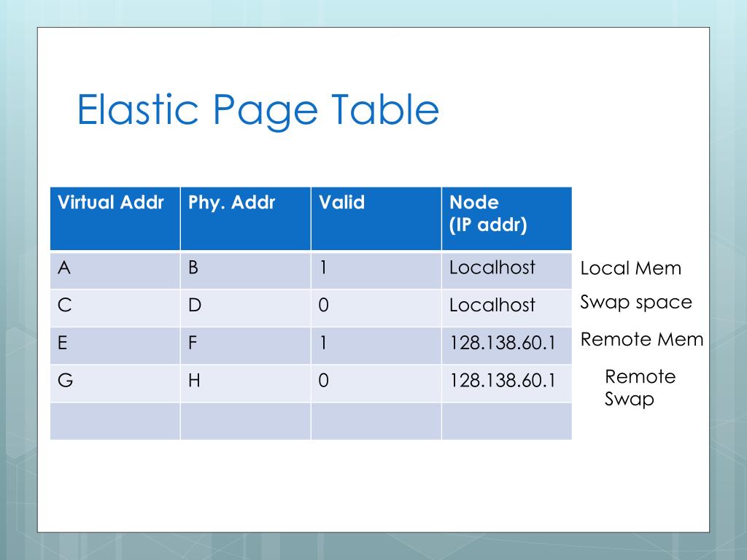Click physical address cell 'D'
The height and width of the screenshot is (560, 747).
click(x=246, y=308)
